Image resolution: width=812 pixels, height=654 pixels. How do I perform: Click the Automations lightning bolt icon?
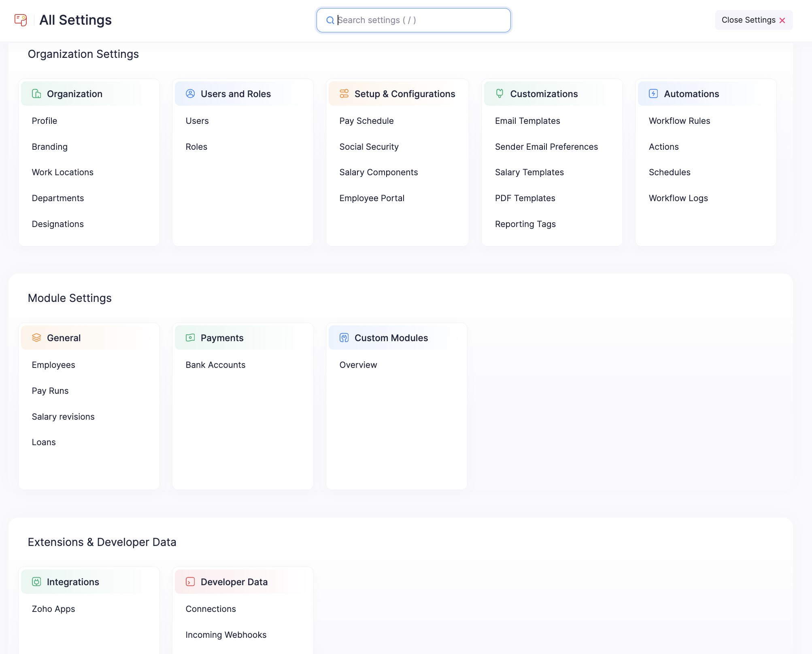pyautogui.click(x=653, y=94)
